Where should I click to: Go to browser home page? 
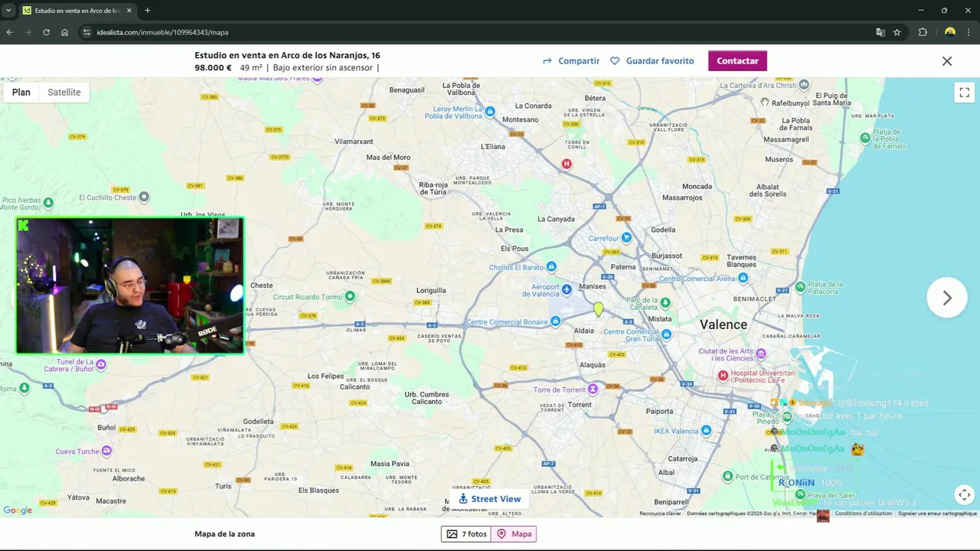[64, 32]
